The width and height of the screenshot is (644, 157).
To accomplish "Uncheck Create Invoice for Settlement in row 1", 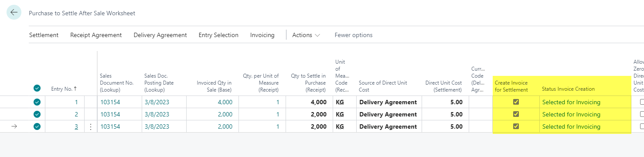I will [516, 102].
